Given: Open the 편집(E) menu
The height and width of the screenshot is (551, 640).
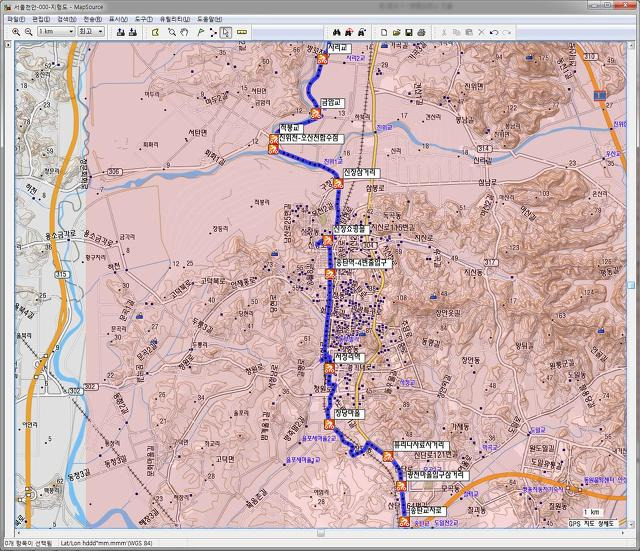Looking at the screenshot, I should click(41, 19).
